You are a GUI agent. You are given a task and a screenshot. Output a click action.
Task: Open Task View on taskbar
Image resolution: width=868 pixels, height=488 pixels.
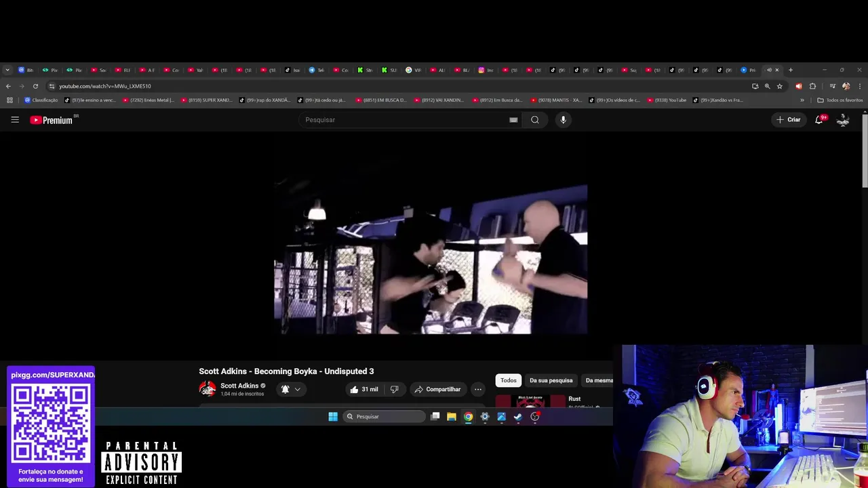[435, 416]
